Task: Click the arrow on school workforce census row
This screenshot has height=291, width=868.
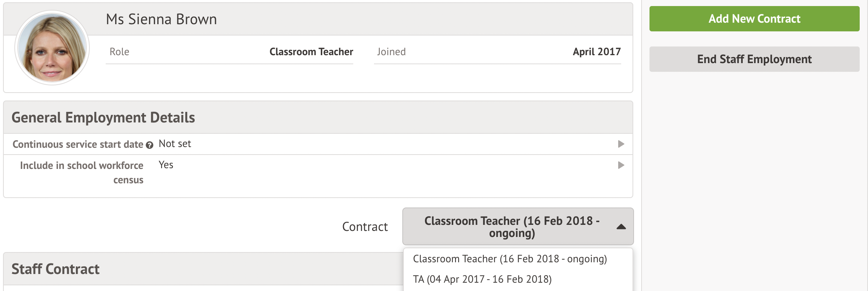Action: (x=621, y=165)
